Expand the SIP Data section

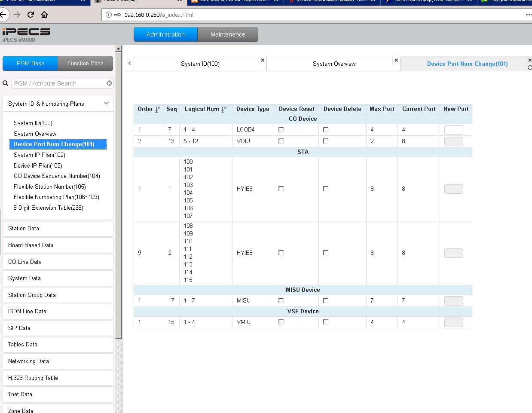[x=58, y=328]
